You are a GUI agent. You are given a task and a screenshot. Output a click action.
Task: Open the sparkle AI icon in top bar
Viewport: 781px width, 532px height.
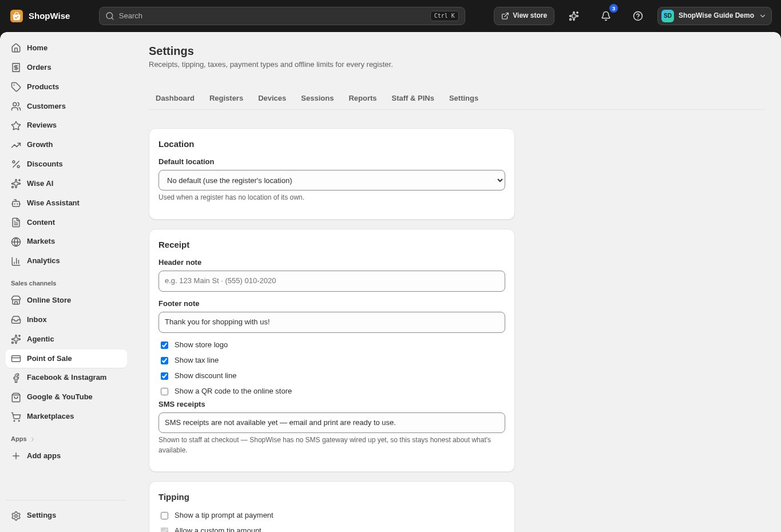coord(574,16)
